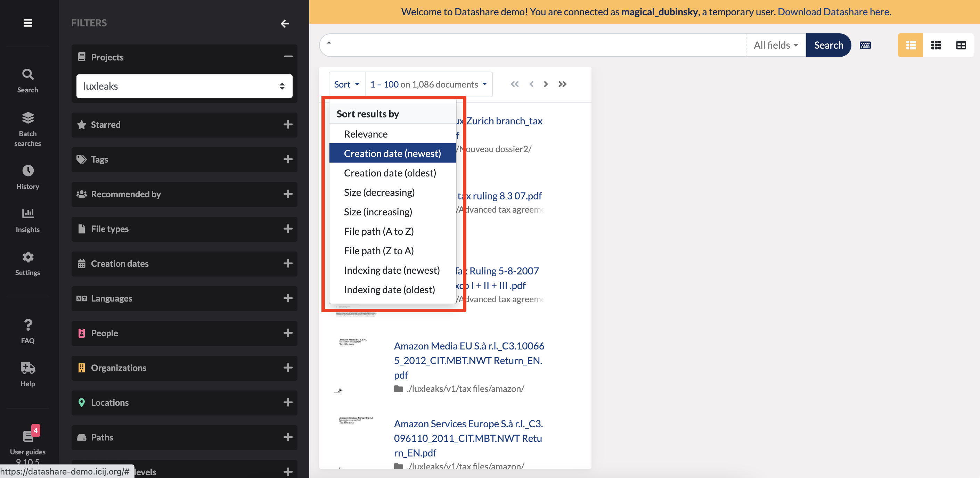This screenshot has width=980, height=478.
Task: Collapse filters panel with back arrow
Action: pyautogui.click(x=285, y=24)
